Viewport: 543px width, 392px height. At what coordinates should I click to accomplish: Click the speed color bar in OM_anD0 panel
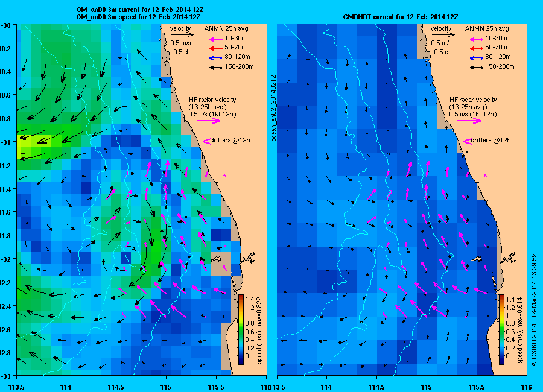(241, 329)
